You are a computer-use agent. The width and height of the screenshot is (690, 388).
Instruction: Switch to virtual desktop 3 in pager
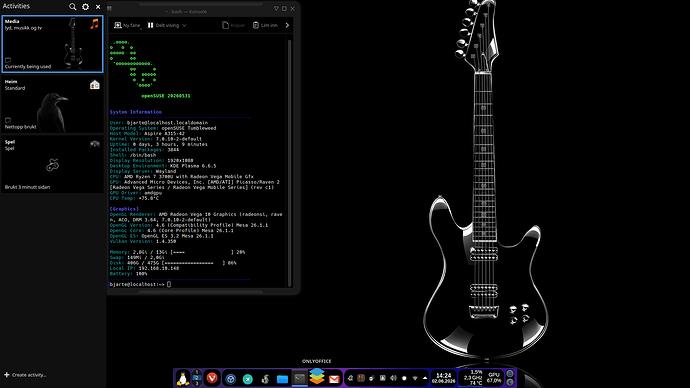pos(197,384)
